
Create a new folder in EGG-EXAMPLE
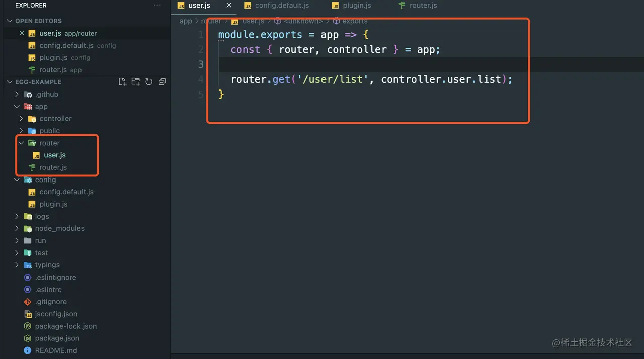click(x=135, y=82)
